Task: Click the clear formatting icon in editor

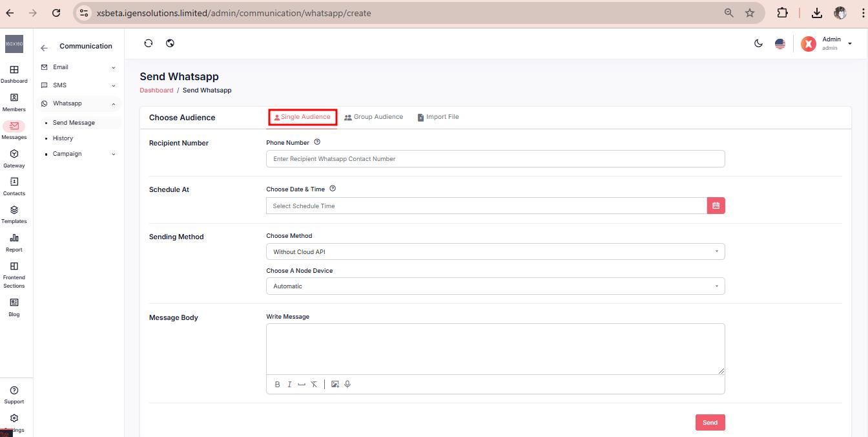Action: [x=314, y=384]
